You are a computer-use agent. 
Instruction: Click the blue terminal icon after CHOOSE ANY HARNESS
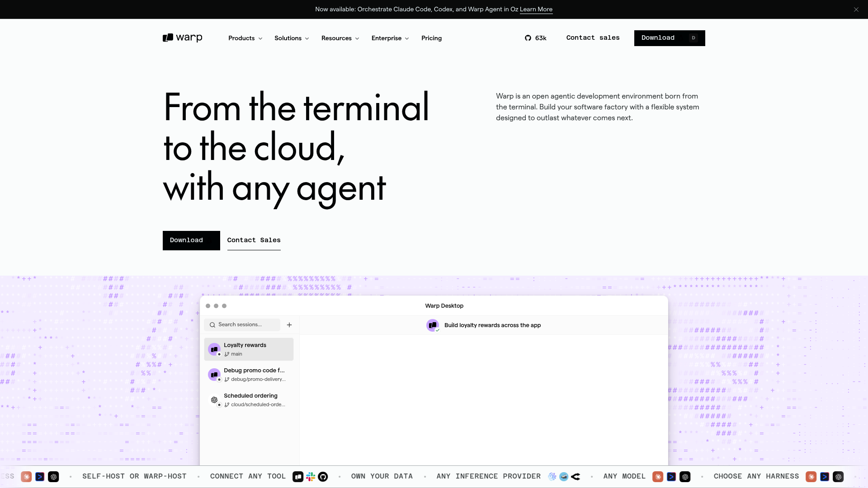825,477
